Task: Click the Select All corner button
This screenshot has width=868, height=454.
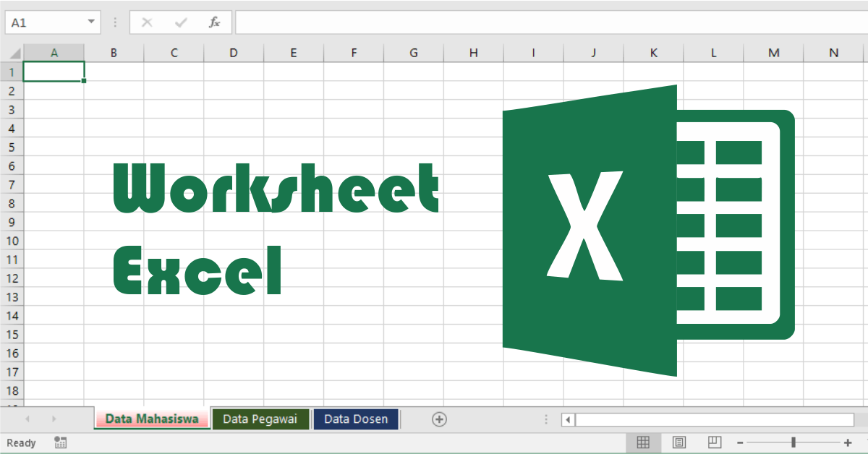Action: coord(12,53)
